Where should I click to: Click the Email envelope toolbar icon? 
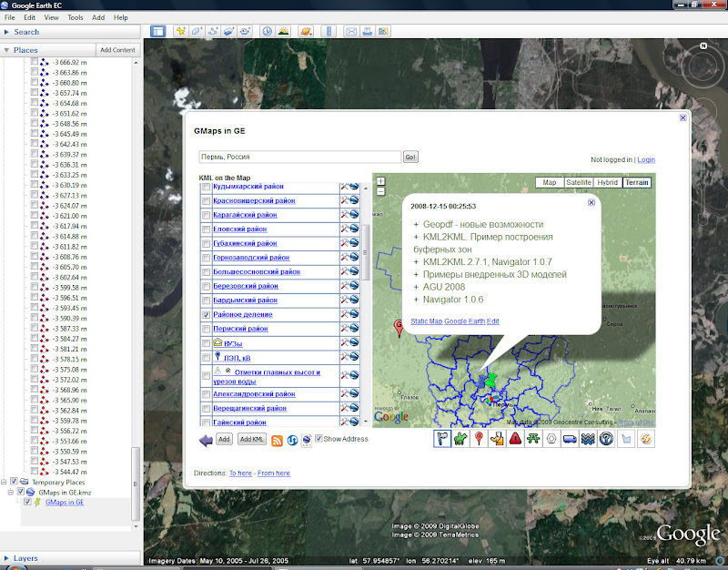351,31
